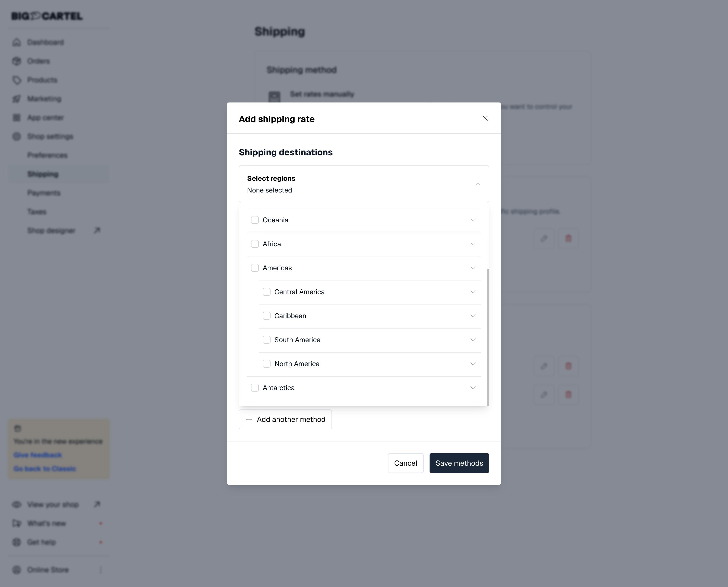The image size is (728, 587).
Task: Tick the South America checkbox
Action: point(266,340)
